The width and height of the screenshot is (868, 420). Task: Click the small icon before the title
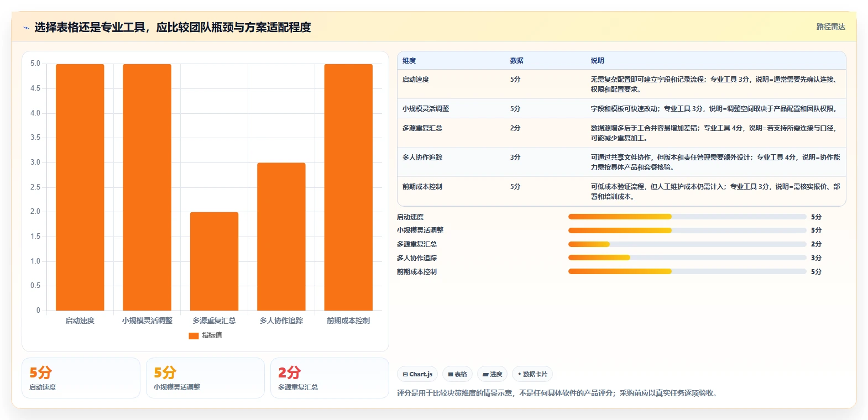26,28
